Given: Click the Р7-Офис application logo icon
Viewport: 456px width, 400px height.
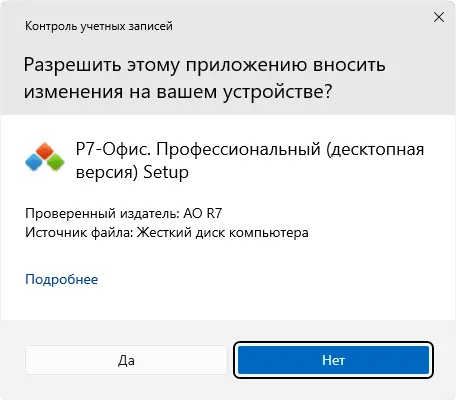Looking at the screenshot, I should [45, 157].
